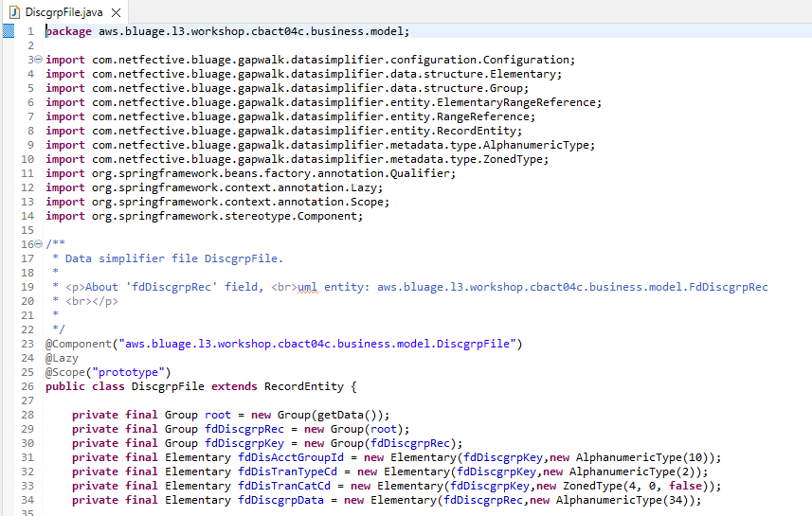This screenshot has height=516, width=812.
Task: Click line number 34 in the gutter
Action: click(x=27, y=500)
